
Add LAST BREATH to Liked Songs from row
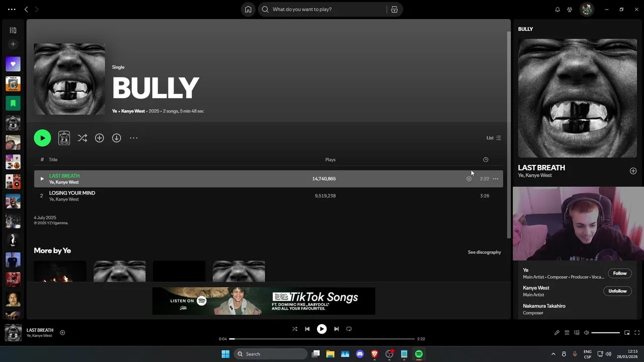(x=469, y=178)
